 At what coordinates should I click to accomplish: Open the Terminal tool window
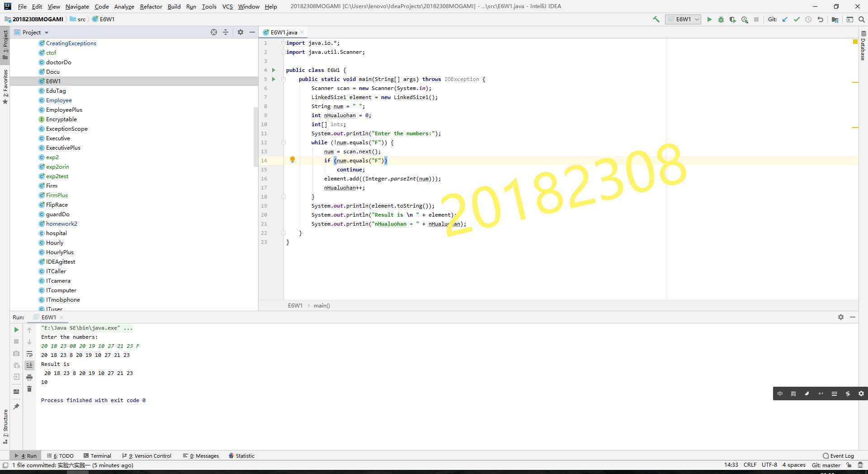[97, 455]
